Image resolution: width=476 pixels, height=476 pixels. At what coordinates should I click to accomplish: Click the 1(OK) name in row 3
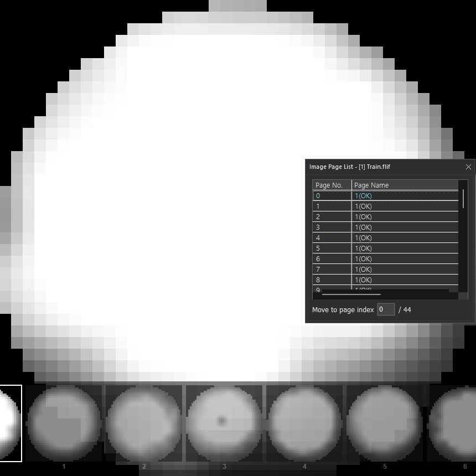(x=364, y=227)
